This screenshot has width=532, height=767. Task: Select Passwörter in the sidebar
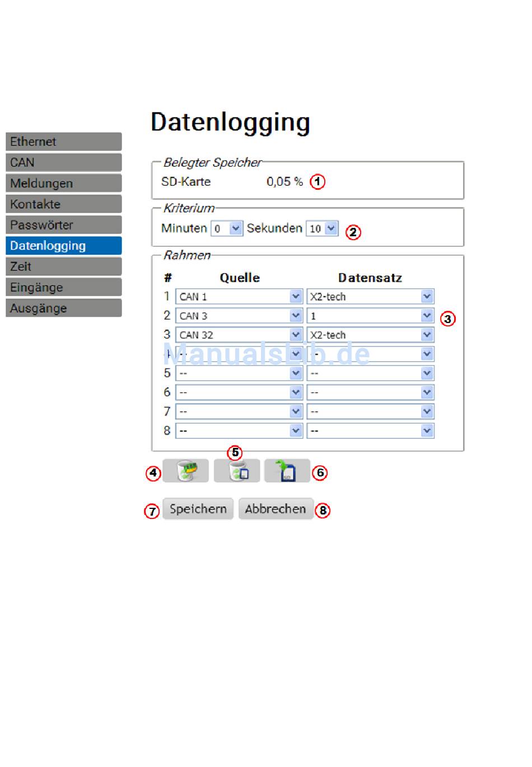tap(64, 225)
